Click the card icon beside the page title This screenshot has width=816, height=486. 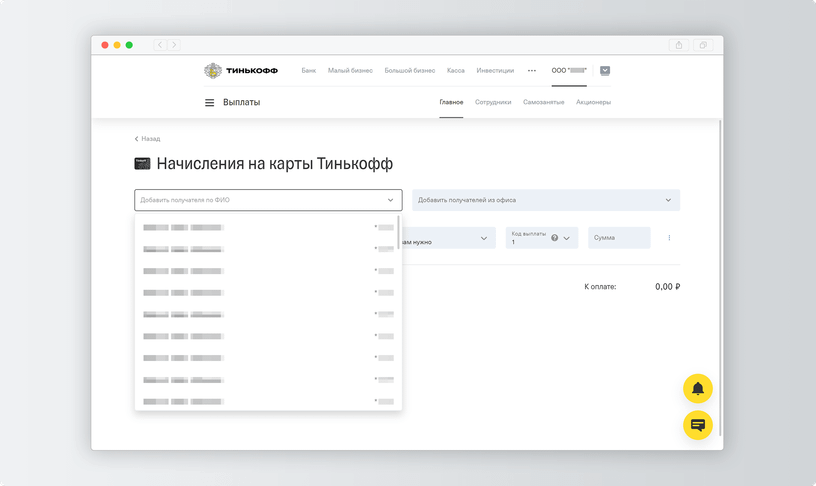[142, 164]
